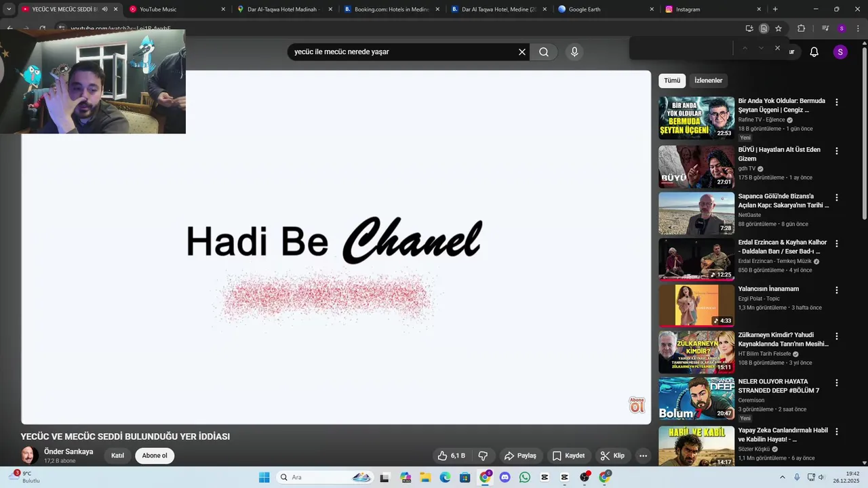Viewport: 868px width, 488px height.
Task: Click the taskbar Ara search box
Action: (x=325, y=477)
